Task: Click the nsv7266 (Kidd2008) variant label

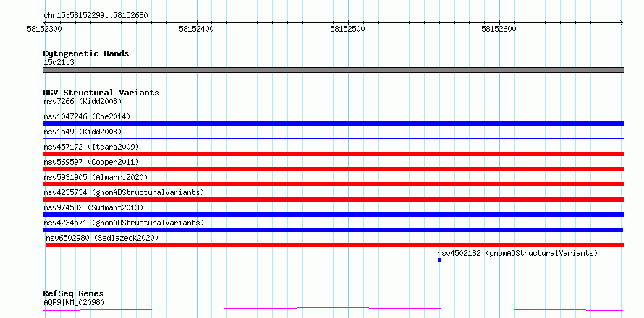Action: coord(82,101)
